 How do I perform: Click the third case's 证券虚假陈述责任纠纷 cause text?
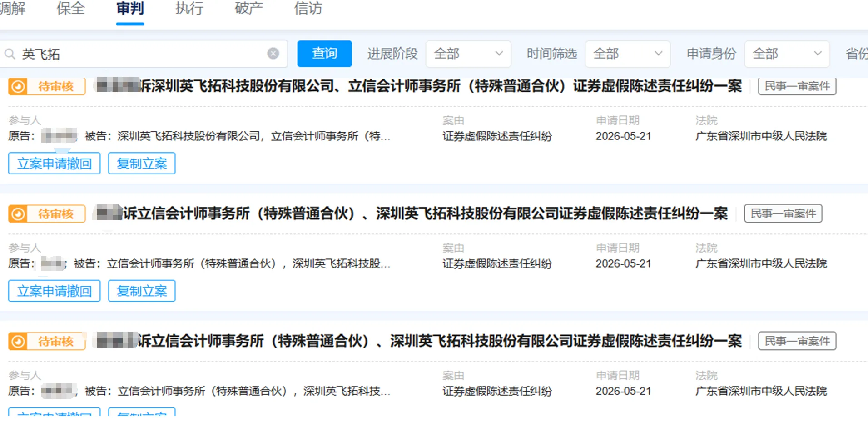click(497, 391)
